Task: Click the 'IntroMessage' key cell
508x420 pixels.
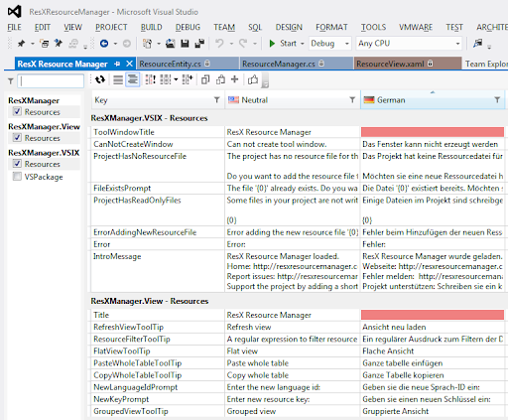Action: [158, 271]
